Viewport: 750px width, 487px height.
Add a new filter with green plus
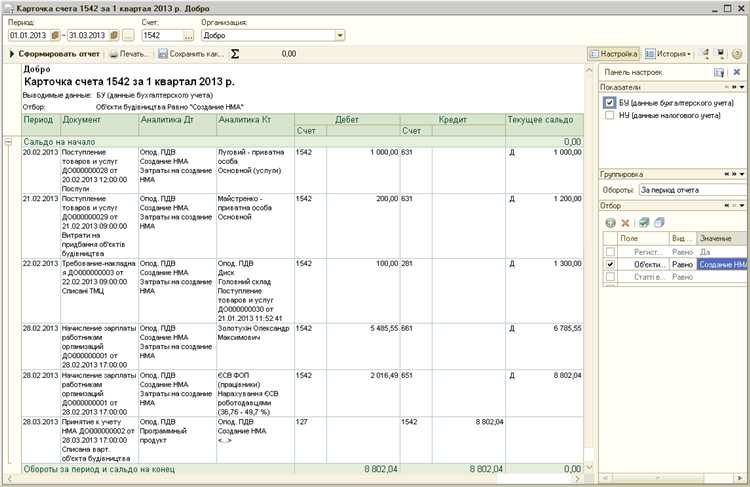(610, 222)
